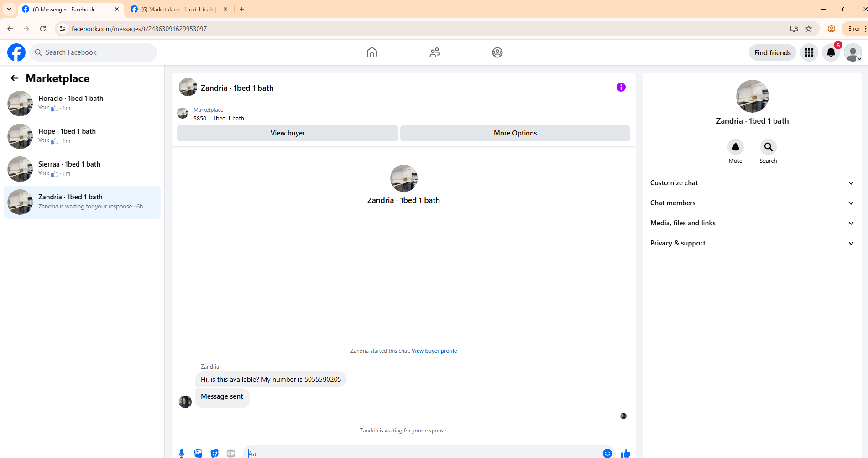
Task: Choose a sticker icon
Action: pos(214,453)
